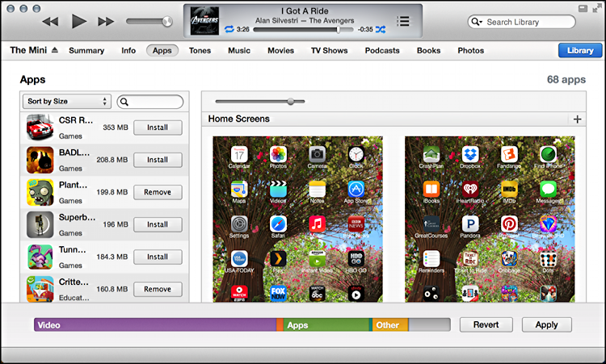
Task: Open the search magnifier dropdown
Action: (477, 22)
